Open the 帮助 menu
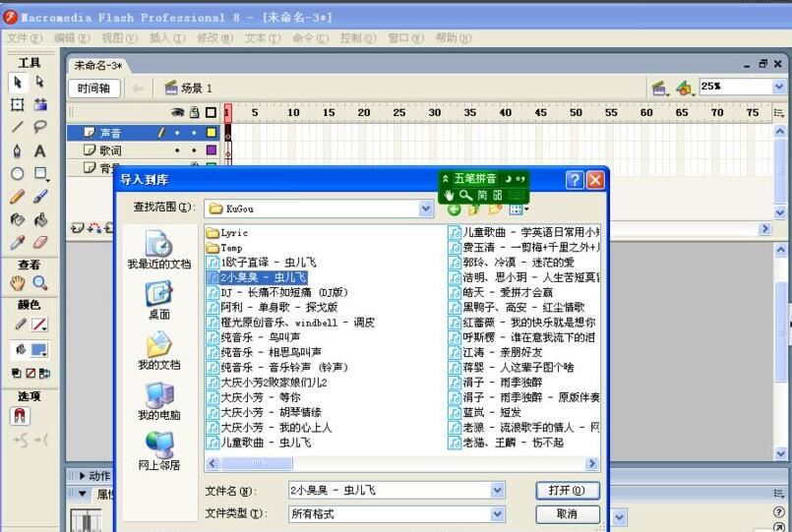This screenshot has height=532, width=792. tap(454, 37)
